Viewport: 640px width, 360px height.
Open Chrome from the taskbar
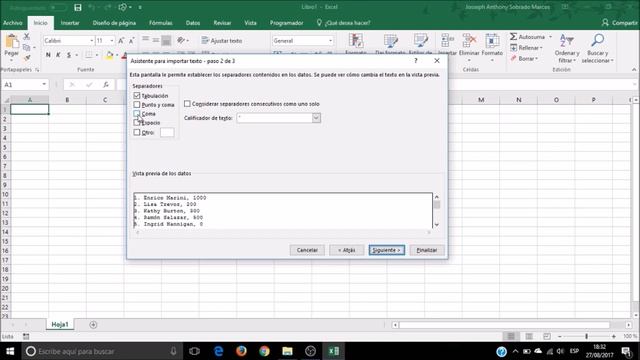[264, 351]
